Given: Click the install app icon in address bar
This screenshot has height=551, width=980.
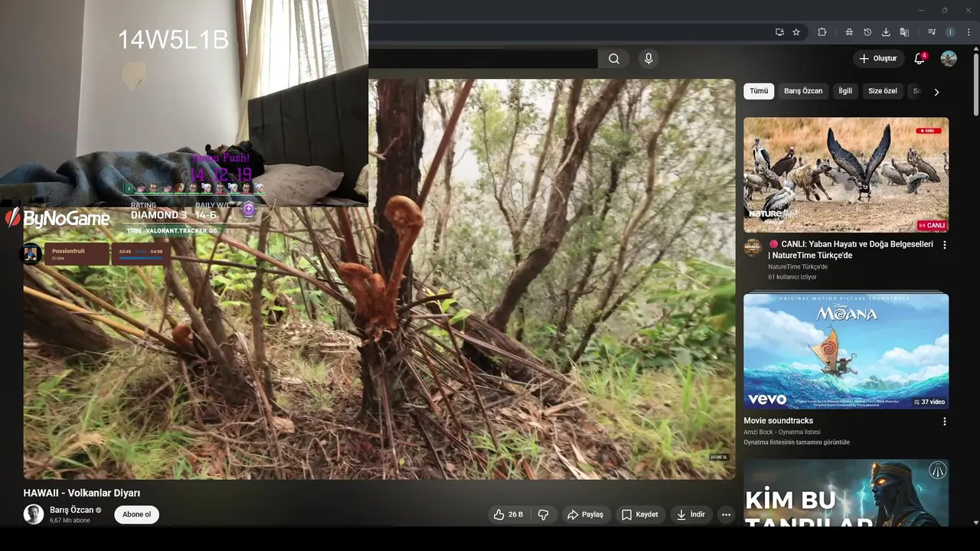Looking at the screenshot, I should point(779,32).
